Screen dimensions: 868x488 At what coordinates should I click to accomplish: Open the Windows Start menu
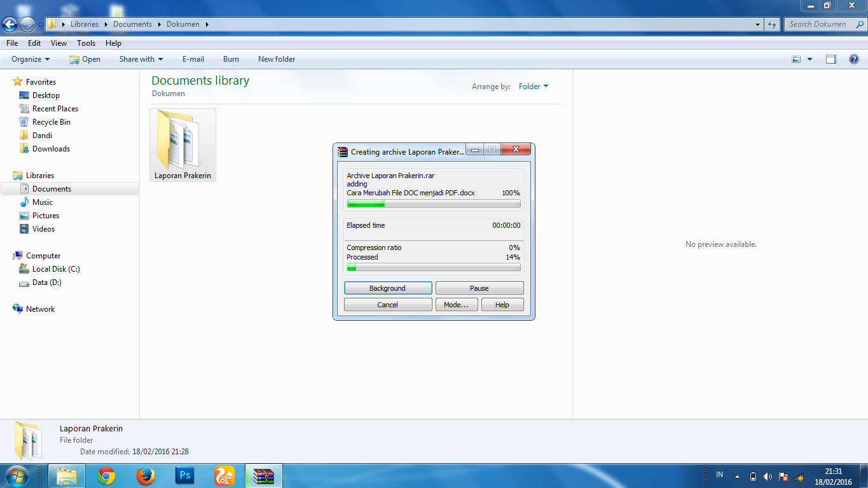click(x=17, y=475)
